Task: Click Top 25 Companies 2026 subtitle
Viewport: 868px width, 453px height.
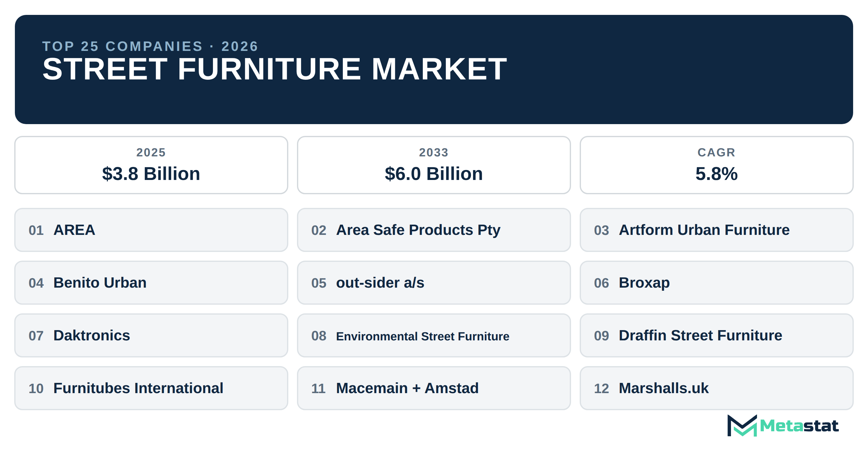Action: [150, 46]
